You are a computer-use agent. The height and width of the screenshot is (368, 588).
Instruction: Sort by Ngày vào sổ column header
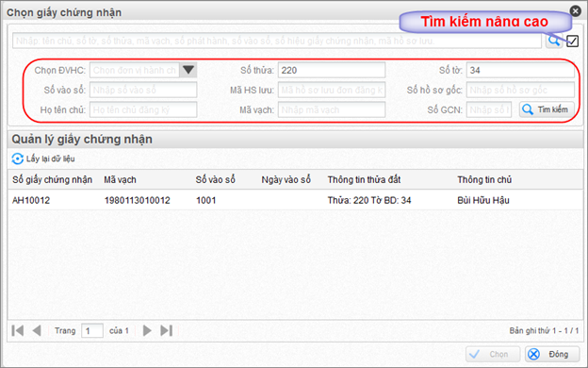(286, 179)
